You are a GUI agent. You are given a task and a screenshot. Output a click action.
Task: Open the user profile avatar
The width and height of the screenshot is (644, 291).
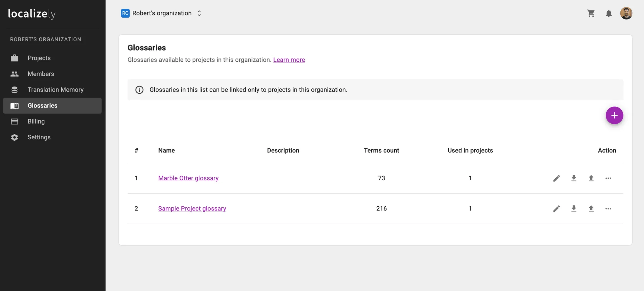(x=626, y=13)
